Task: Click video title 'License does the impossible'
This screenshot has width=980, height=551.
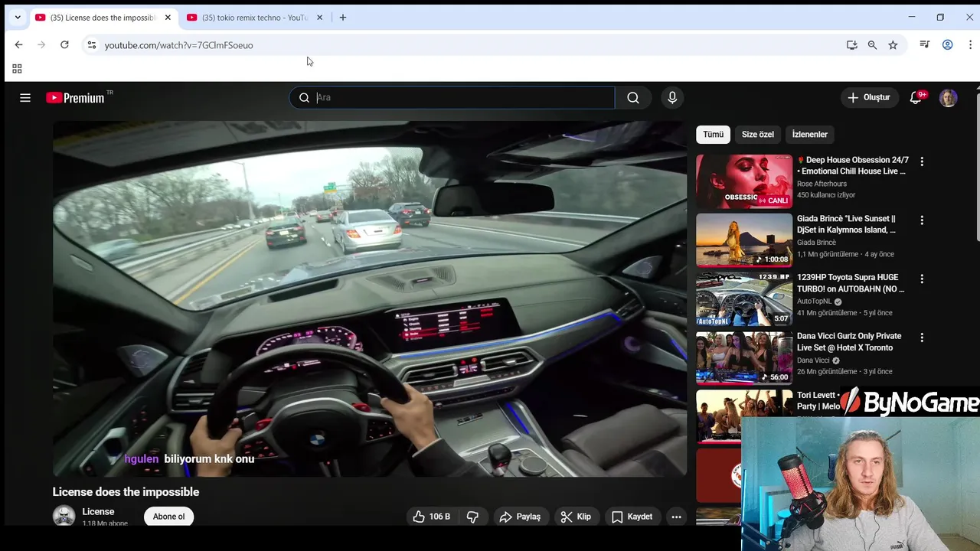Action: point(126,492)
